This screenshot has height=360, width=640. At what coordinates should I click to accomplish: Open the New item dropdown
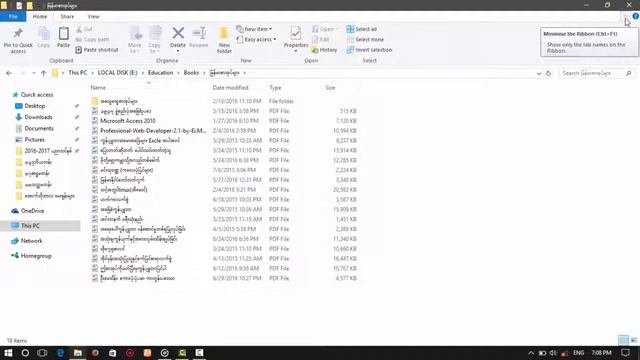(254, 29)
